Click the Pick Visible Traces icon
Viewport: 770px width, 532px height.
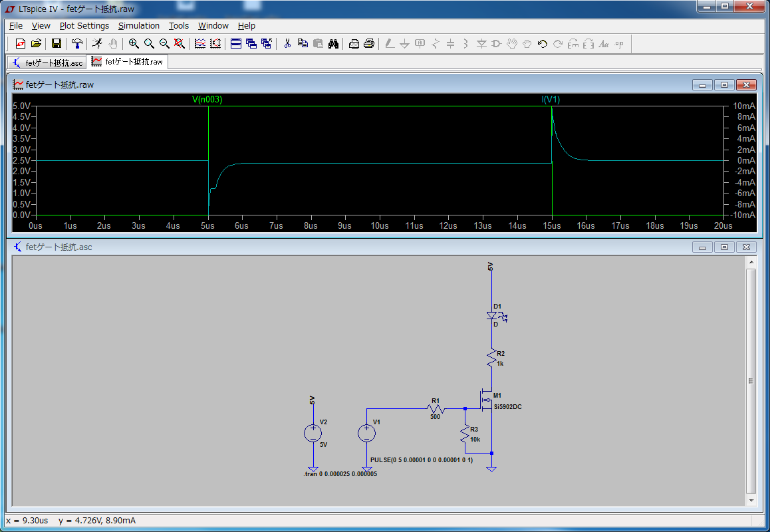[x=200, y=44]
